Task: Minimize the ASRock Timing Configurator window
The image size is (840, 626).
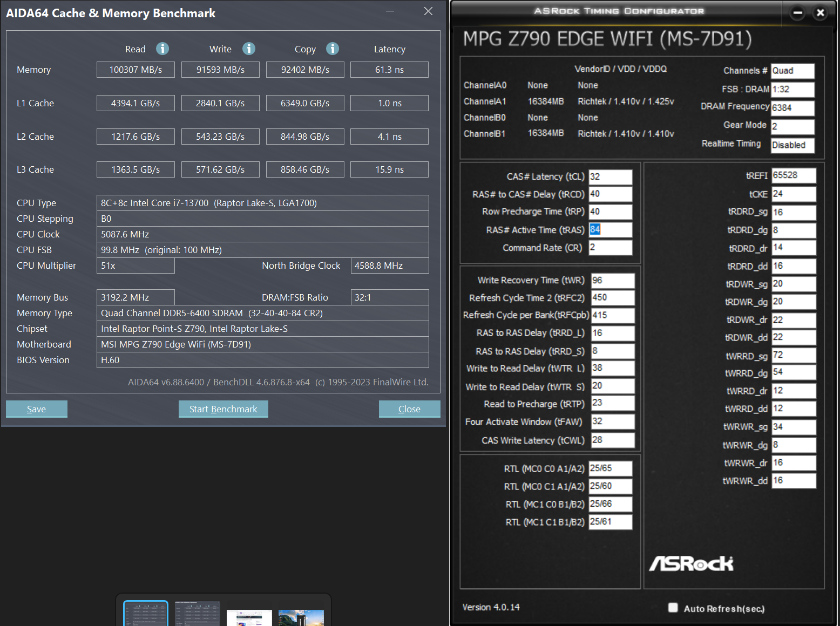Action: click(797, 12)
